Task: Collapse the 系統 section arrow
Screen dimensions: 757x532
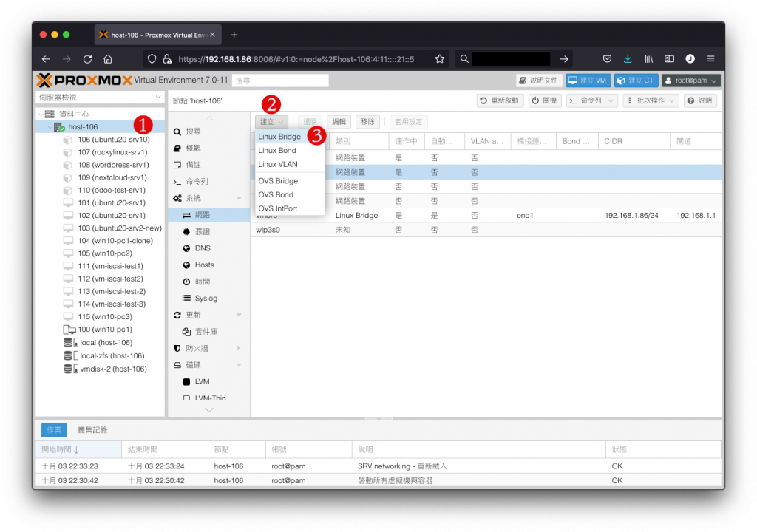Action: click(x=239, y=199)
